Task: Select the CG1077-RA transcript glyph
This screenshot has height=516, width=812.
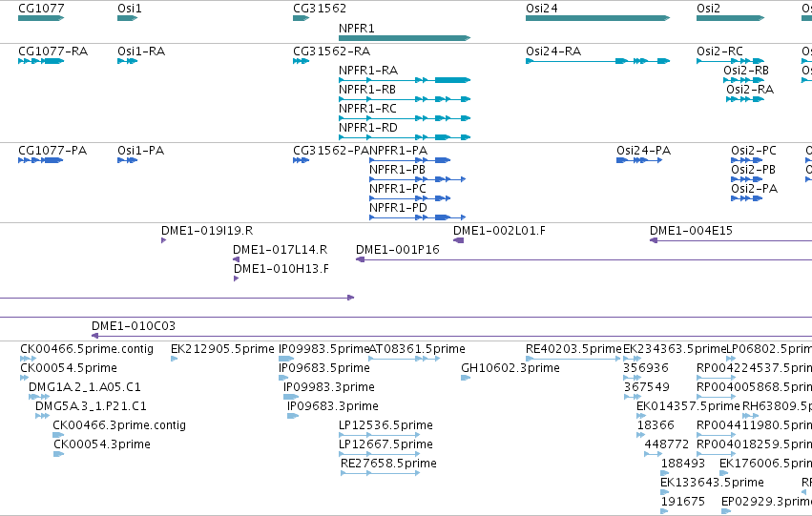Action: pos(41,61)
